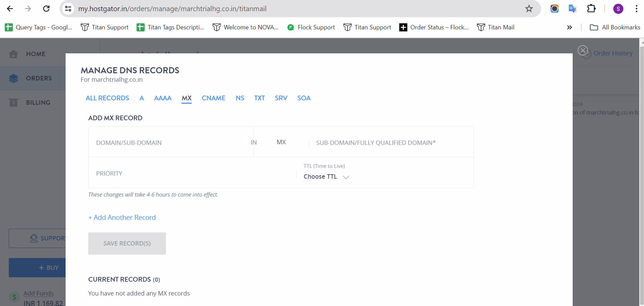Click Add Another Record link
The width and height of the screenshot is (644, 306).
pos(122,218)
